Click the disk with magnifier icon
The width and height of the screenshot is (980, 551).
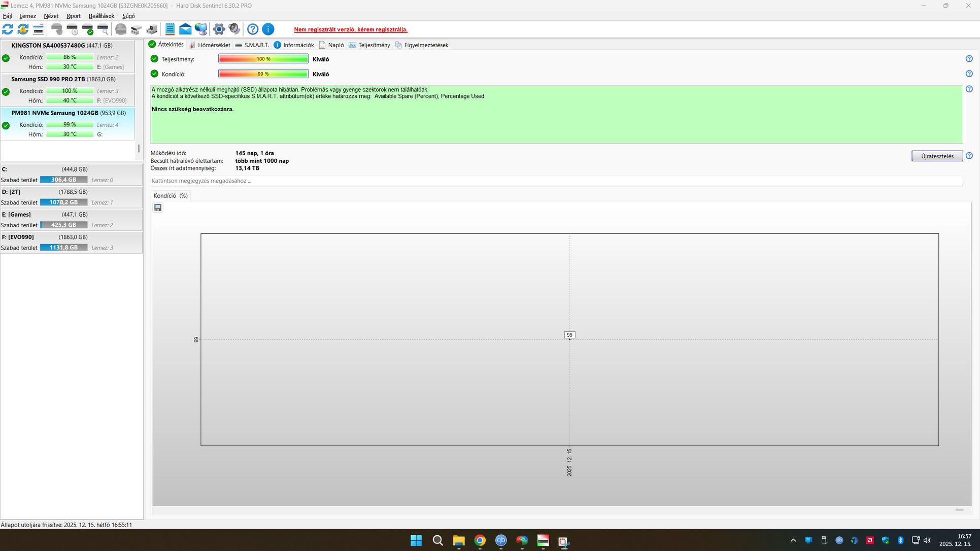click(103, 29)
